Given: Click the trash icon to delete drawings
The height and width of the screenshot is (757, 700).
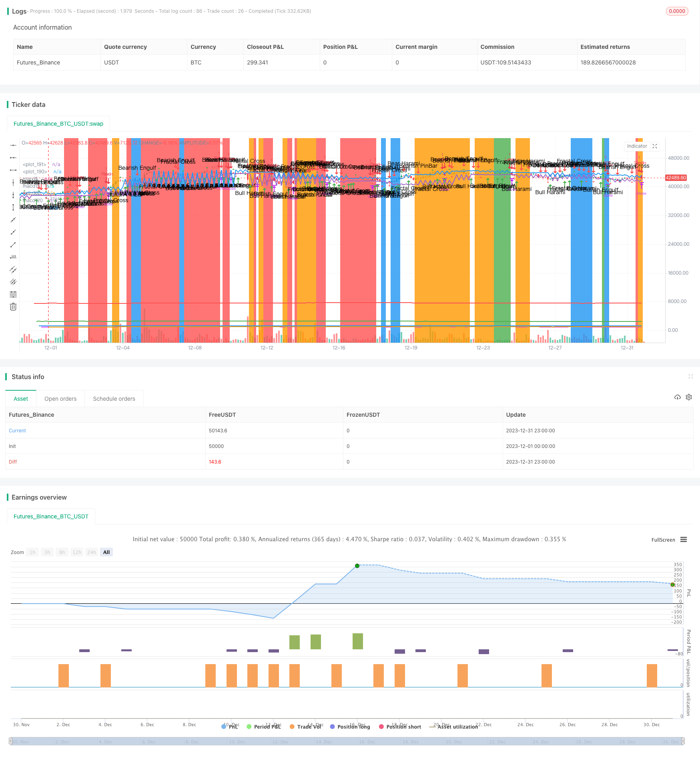Looking at the screenshot, I should [x=13, y=307].
